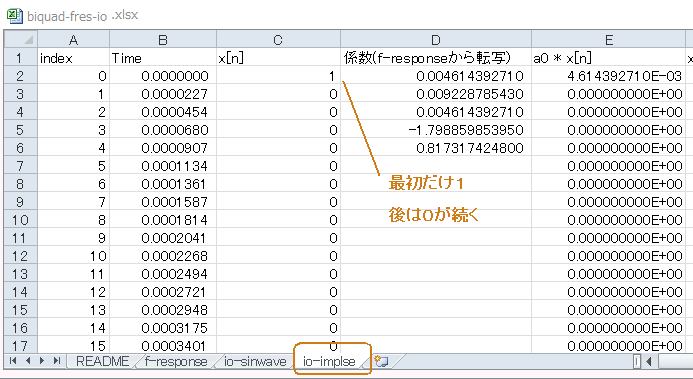Screen dimensions: 693x379
Task: Insert a new worksheet icon
Action: (x=381, y=361)
